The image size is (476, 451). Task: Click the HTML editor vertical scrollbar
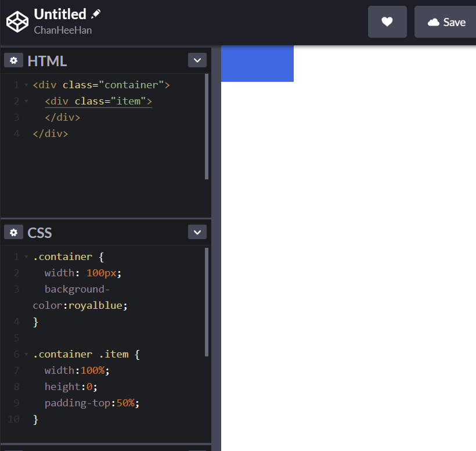(x=207, y=127)
